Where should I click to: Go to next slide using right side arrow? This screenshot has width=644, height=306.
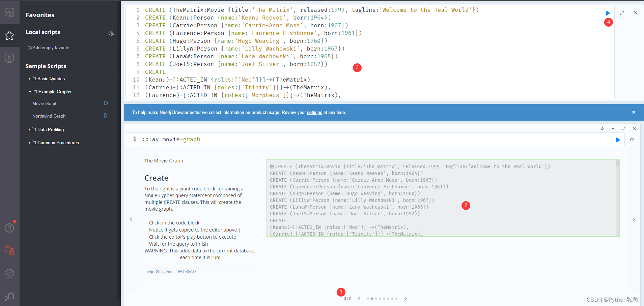(x=634, y=219)
